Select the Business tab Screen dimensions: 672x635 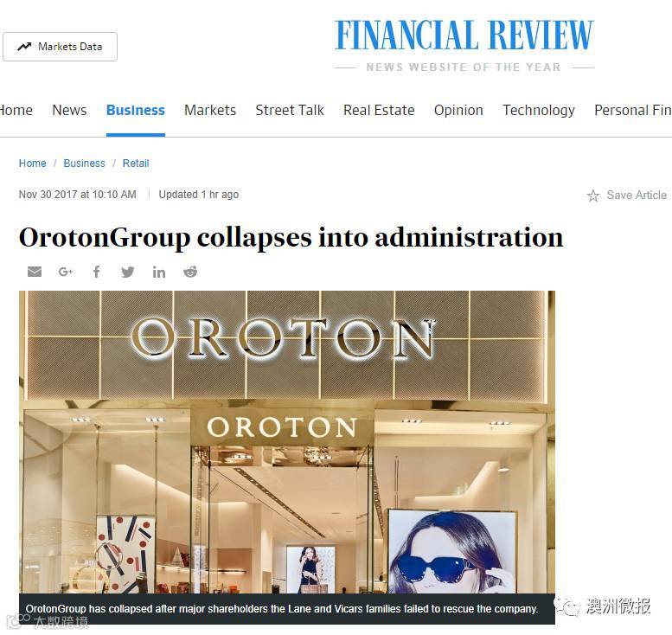coord(136,110)
